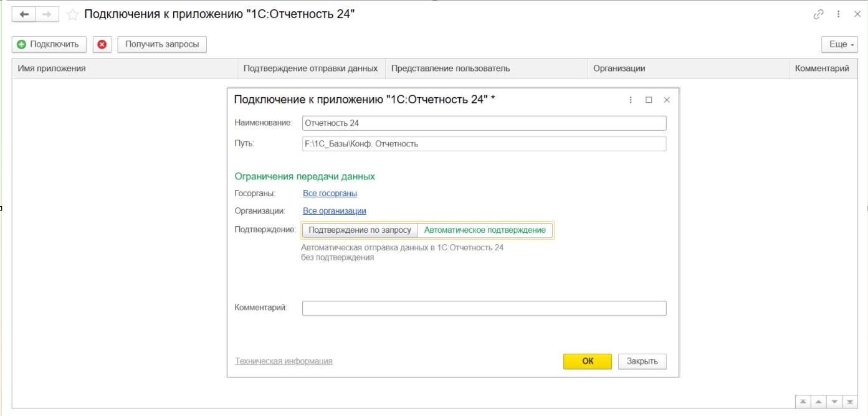Click the Подключить button
This screenshot has height=416, width=868.
point(49,44)
